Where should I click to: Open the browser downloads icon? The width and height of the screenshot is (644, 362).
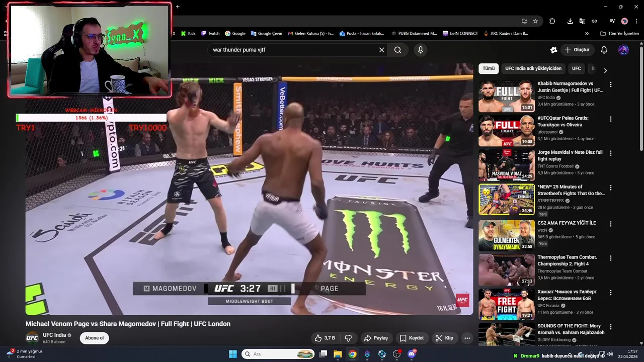pyautogui.click(x=570, y=21)
